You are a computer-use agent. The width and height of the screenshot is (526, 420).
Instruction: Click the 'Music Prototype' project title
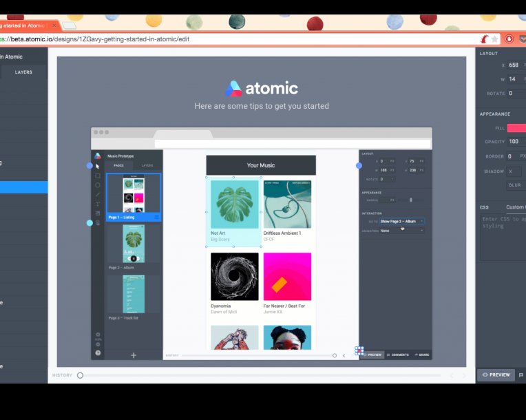click(120, 156)
